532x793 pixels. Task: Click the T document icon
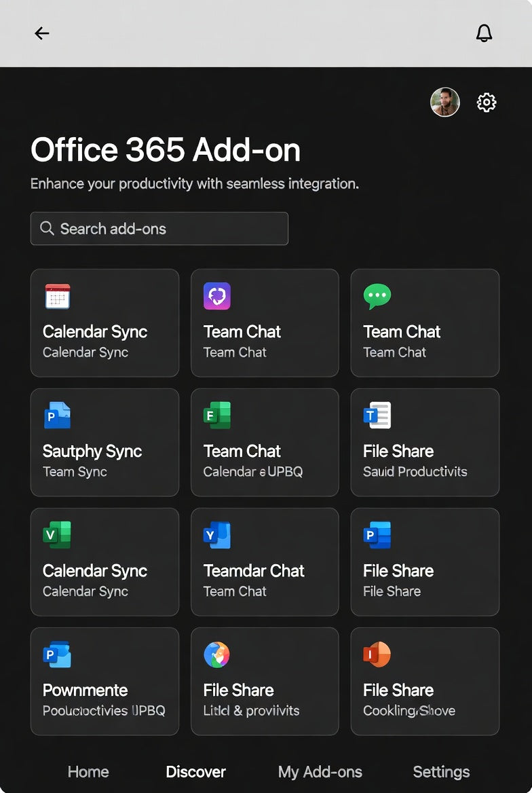377,416
